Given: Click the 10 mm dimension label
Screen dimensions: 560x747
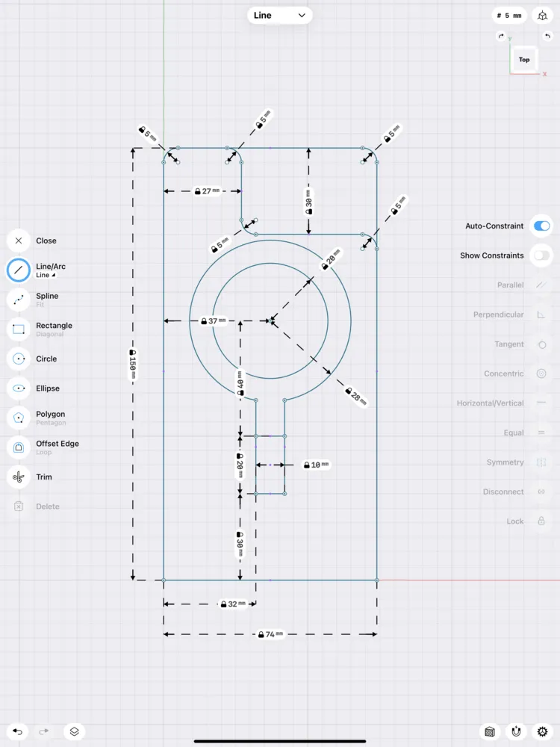Looking at the screenshot, I should coord(316,465).
